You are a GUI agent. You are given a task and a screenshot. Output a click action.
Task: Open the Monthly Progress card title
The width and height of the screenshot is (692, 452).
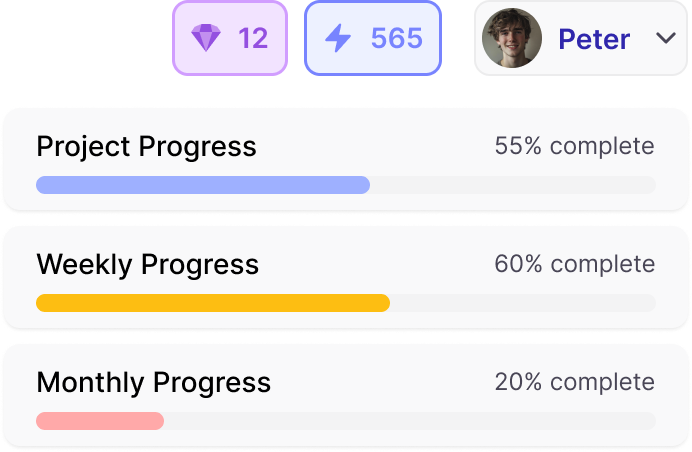coord(154,383)
